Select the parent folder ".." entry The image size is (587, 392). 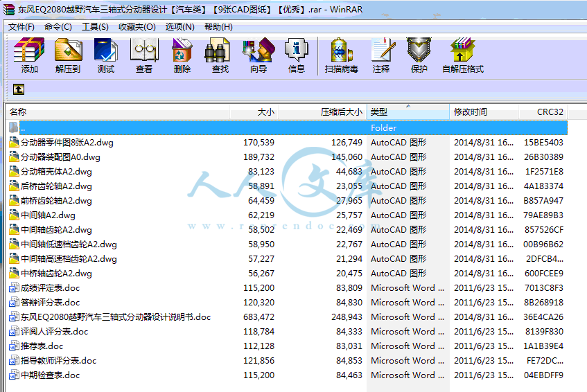(23, 128)
